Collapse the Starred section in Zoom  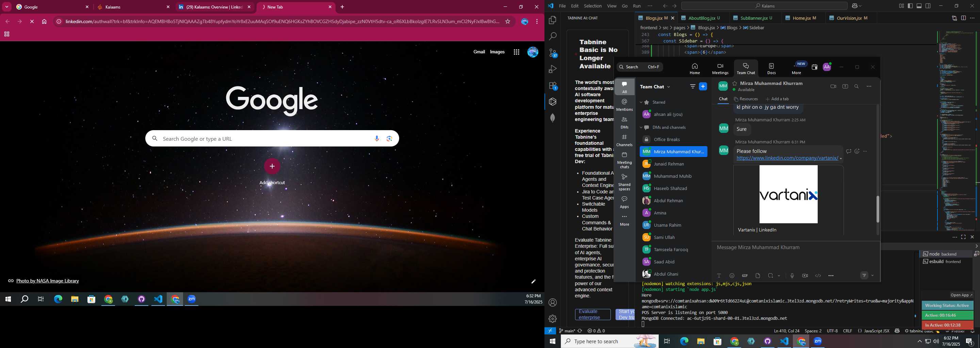(x=641, y=103)
